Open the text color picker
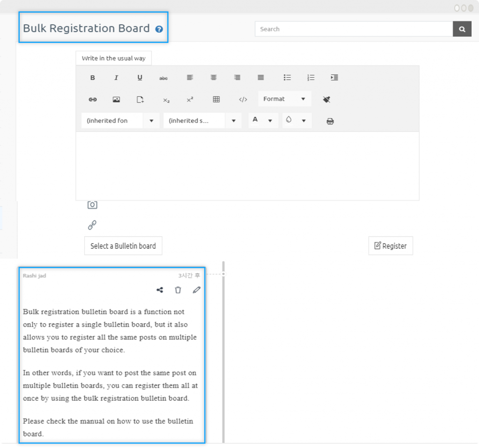 coord(263,121)
